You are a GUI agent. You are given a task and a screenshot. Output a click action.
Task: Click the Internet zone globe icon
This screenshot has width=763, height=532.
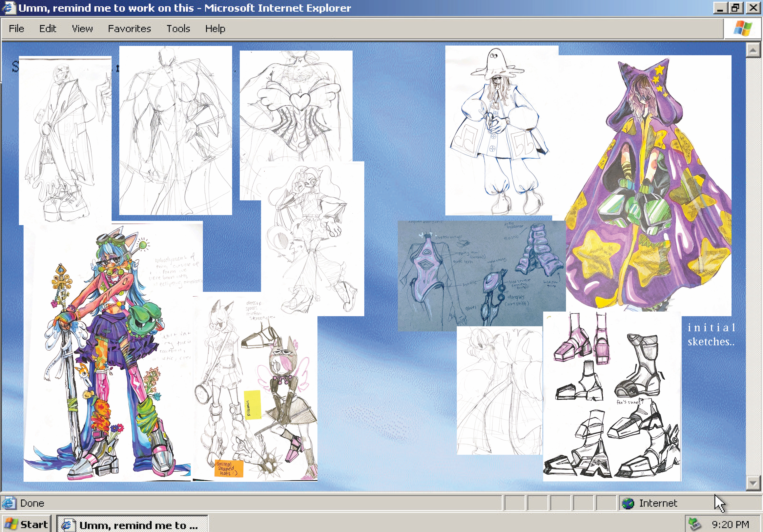(x=628, y=503)
